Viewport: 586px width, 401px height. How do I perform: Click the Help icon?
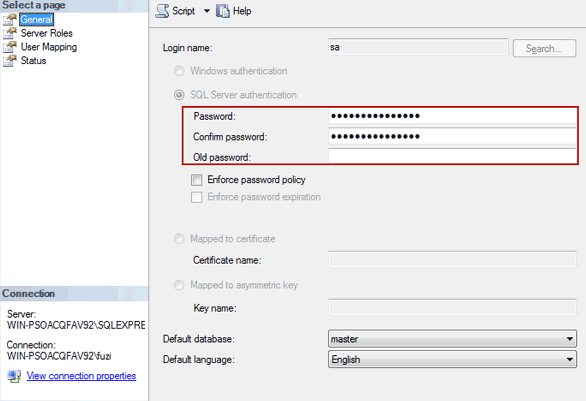click(223, 11)
